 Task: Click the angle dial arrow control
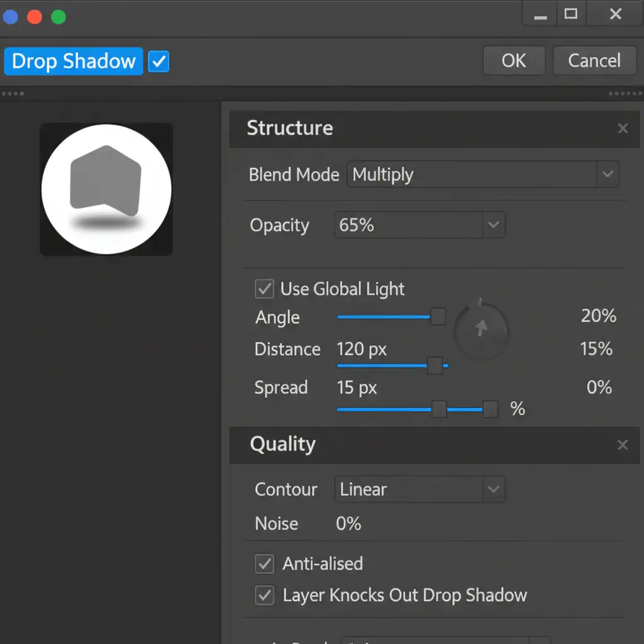(481, 328)
